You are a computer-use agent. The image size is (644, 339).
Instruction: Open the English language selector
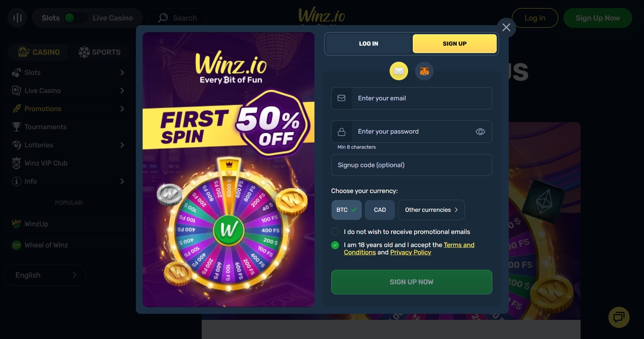(45, 275)
